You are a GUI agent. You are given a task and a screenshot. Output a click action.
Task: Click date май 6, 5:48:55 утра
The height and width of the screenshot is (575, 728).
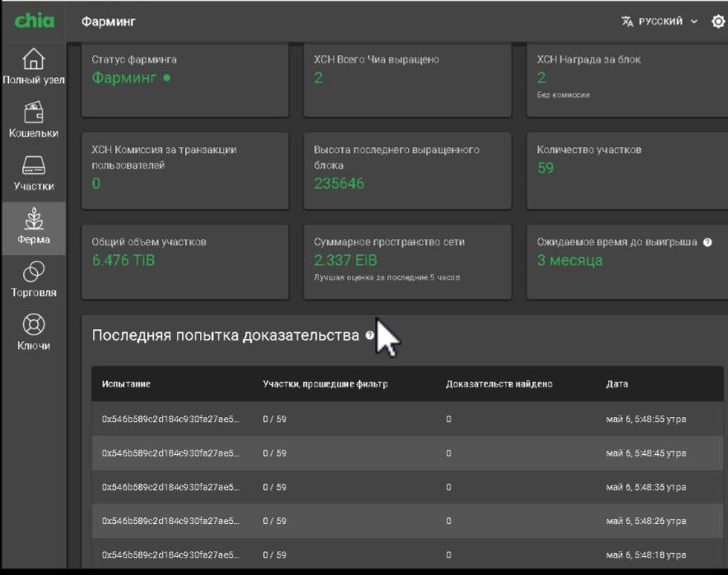[x=646, y=419]
